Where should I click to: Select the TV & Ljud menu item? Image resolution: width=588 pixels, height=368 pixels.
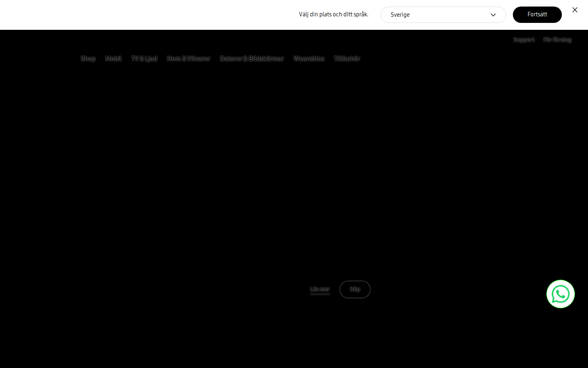pyautogui.click(x=144, y=58)
